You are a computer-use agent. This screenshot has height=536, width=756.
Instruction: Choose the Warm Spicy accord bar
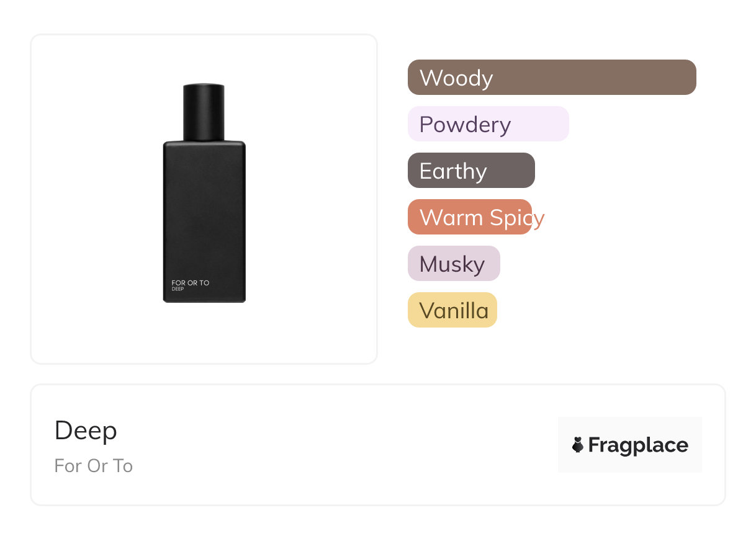coord(469,217)
